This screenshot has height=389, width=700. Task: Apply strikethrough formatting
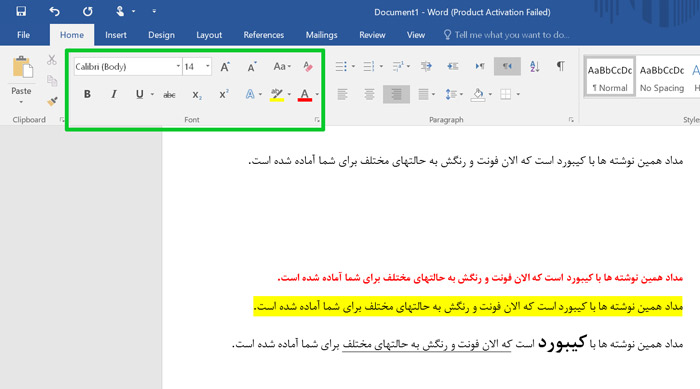(169, 95)
